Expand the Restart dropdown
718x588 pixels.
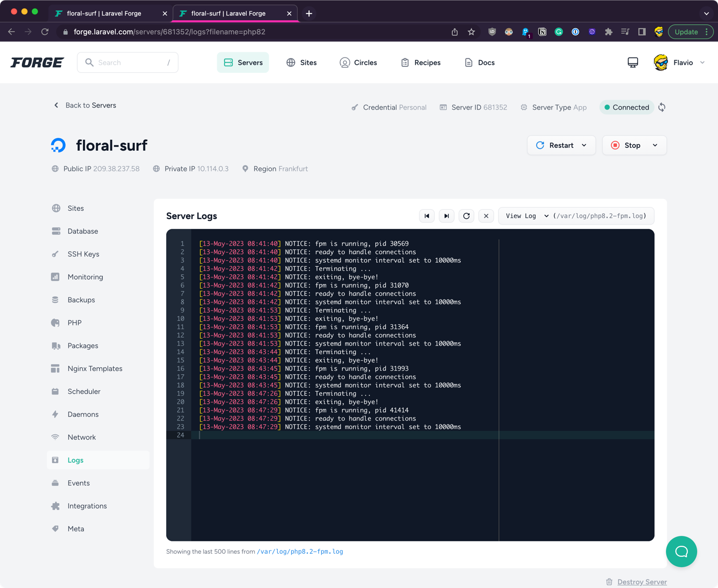coord(584,145)
